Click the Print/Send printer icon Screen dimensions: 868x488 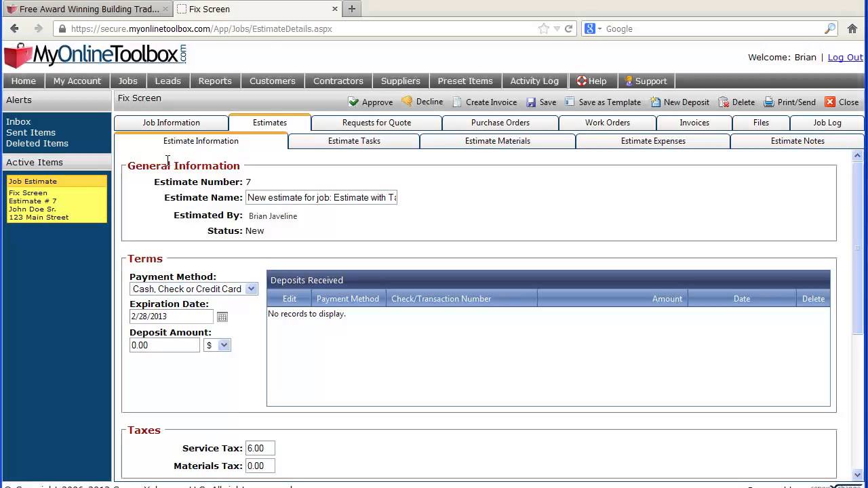pyautogui.click(x=769, y=102)
